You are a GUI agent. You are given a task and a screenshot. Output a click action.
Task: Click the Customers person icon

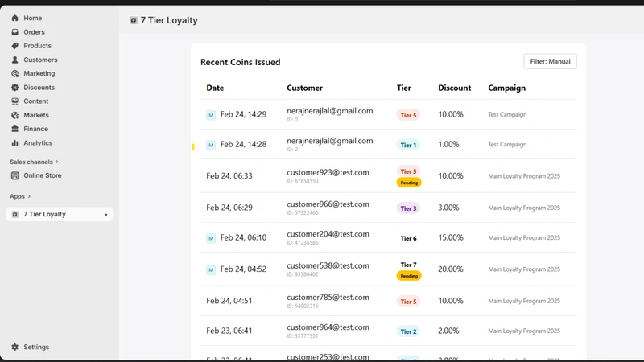[15, 60]
